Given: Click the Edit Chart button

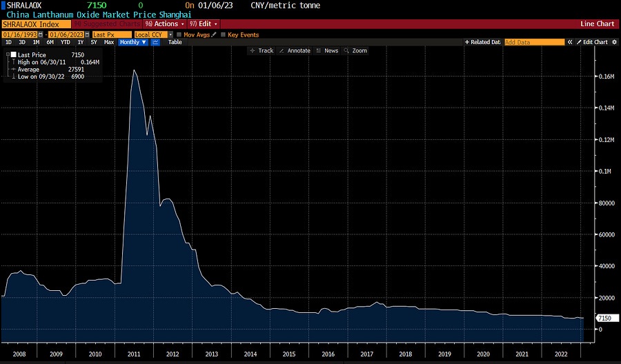Looking at the screenshot, I should coord(592,42).
